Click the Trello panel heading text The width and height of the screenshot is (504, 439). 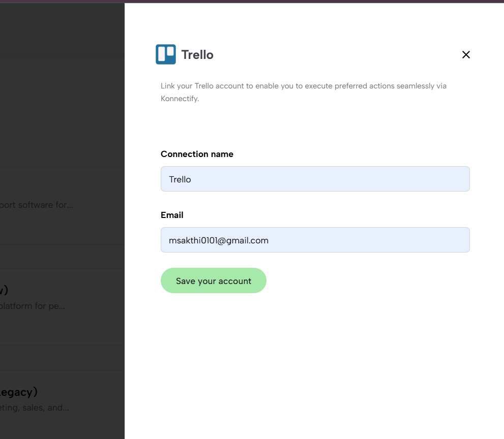click(197, 54)
